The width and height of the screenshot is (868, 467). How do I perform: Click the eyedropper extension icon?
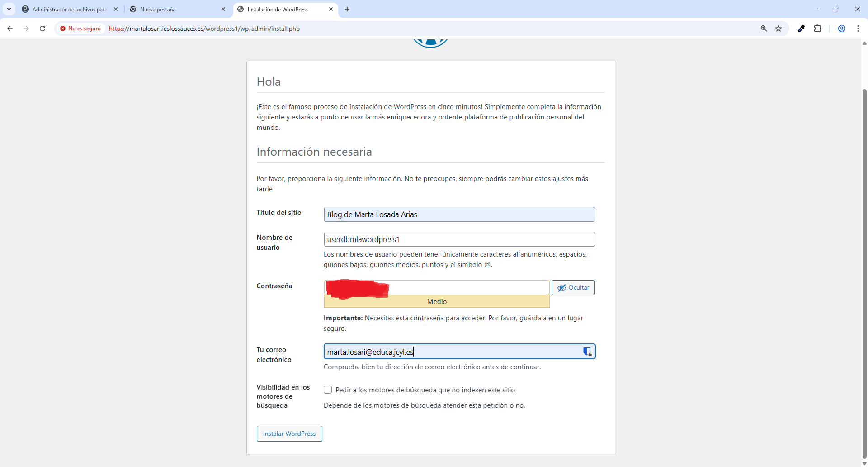point(801,29)
